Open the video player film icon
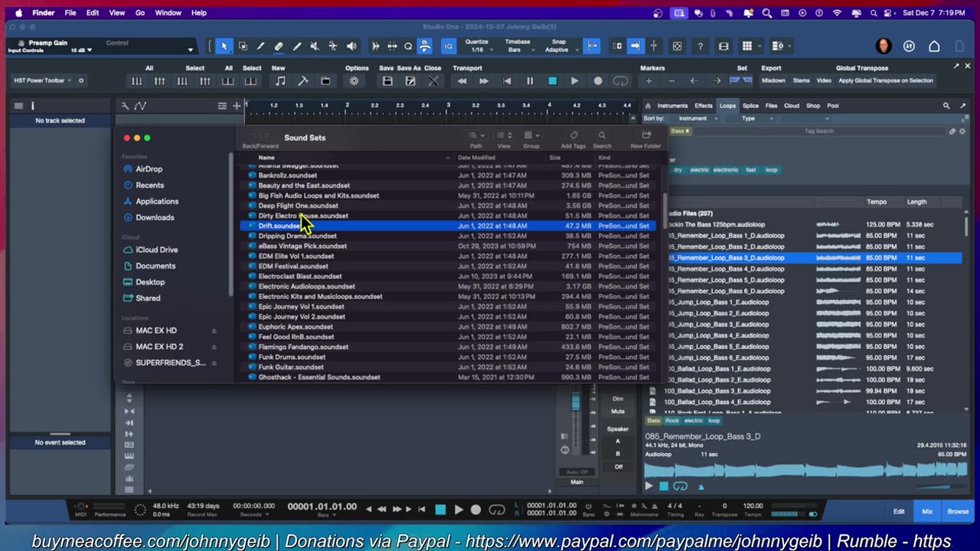This screenshot has width=980, height=551. (724, 47)
